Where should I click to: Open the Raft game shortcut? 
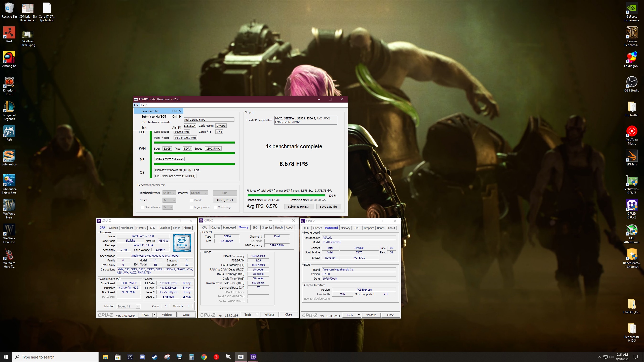point(9,133)
